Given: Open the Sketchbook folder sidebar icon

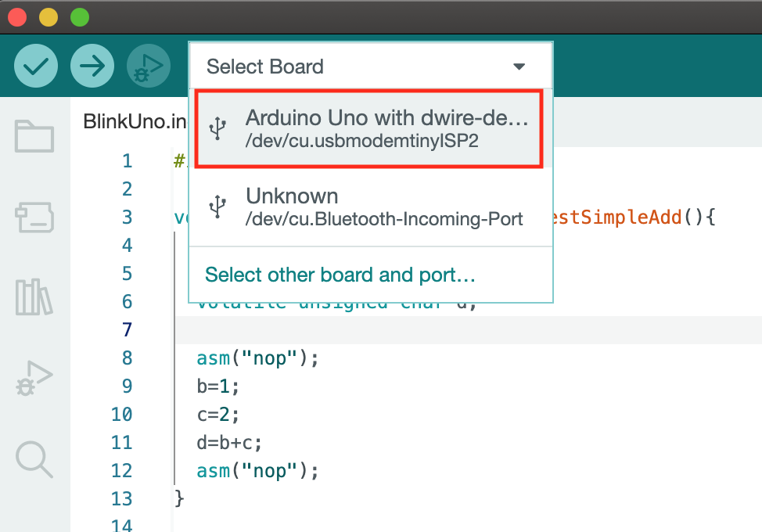Looking at the screenshot, I should pyautogui.click(x=34, y=136).
